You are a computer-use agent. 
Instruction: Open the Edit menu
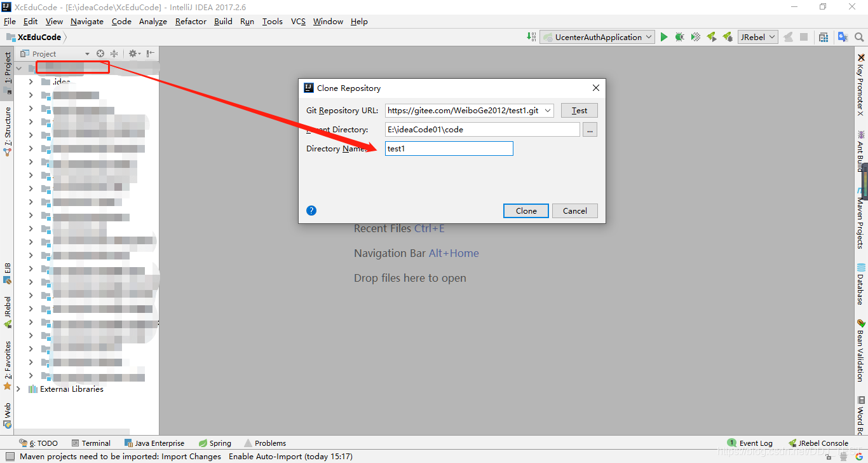(31, 21)
